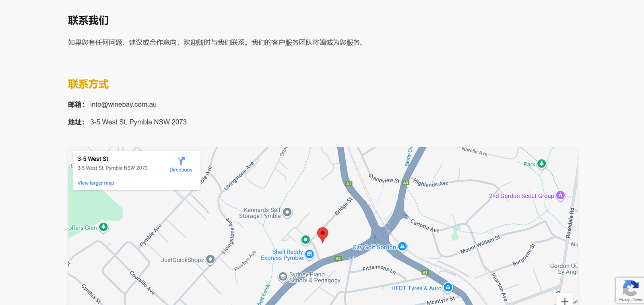Image resolution: width=644 pixels, height=305 pixels.
Task: Select the JustQuickShopz map marker
Action: [x=210, y=260]
